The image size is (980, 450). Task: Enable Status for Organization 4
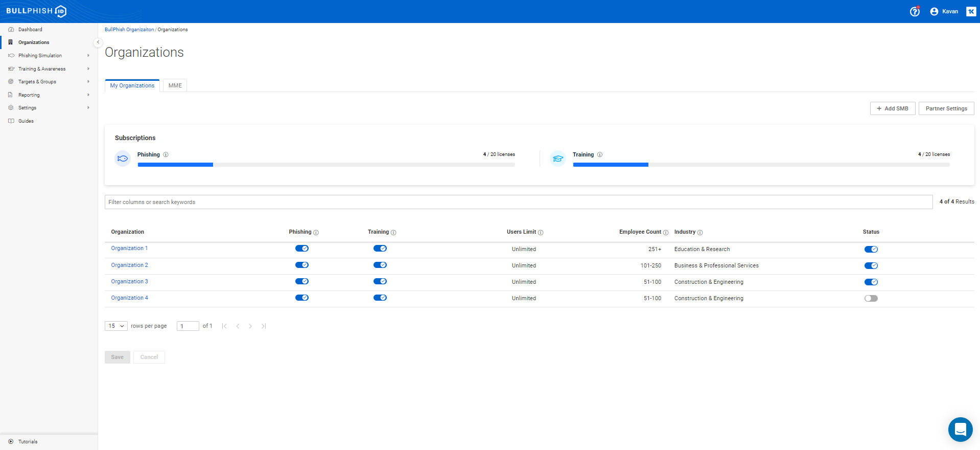tap(871, 299)
